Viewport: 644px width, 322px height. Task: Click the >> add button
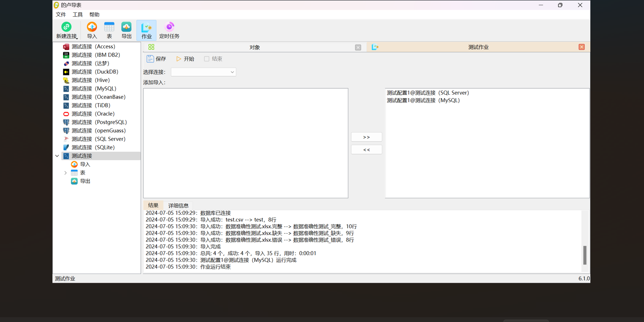(366, 137)
